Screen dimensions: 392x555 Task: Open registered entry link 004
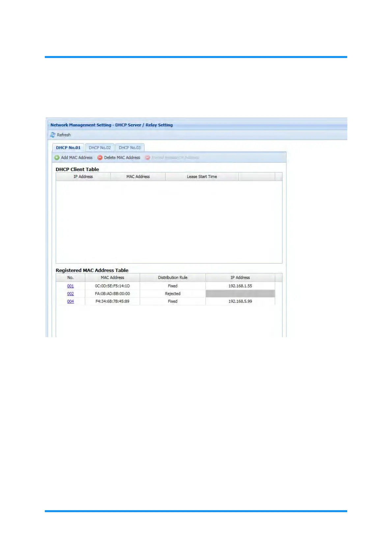70,301
